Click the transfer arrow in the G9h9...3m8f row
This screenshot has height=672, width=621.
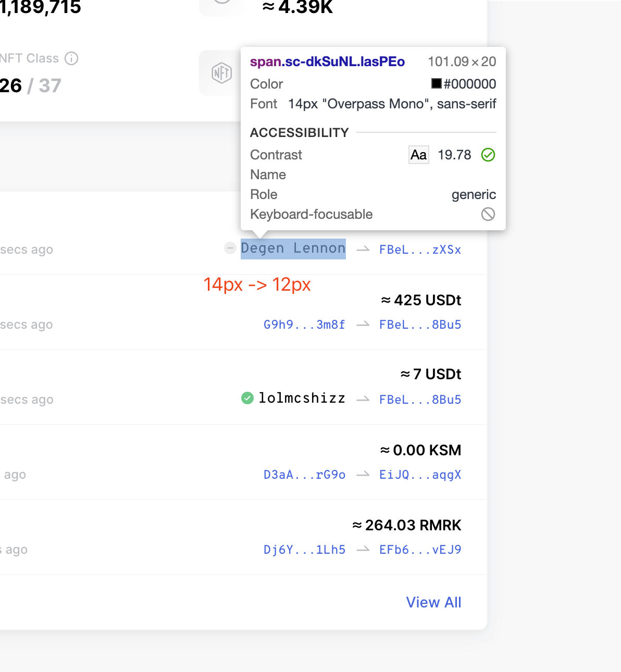pos(363,325)
